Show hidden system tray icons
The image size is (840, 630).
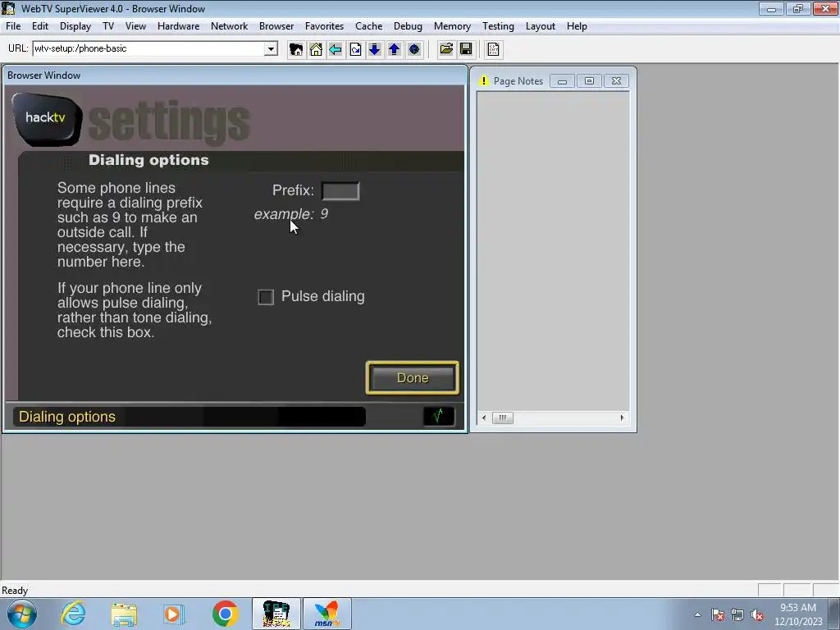coord(697,614)
